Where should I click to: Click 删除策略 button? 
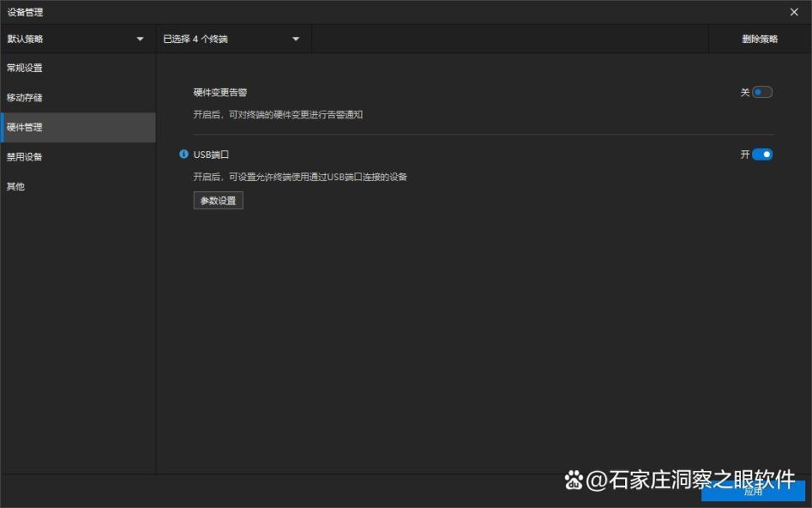tap(760, 39)
